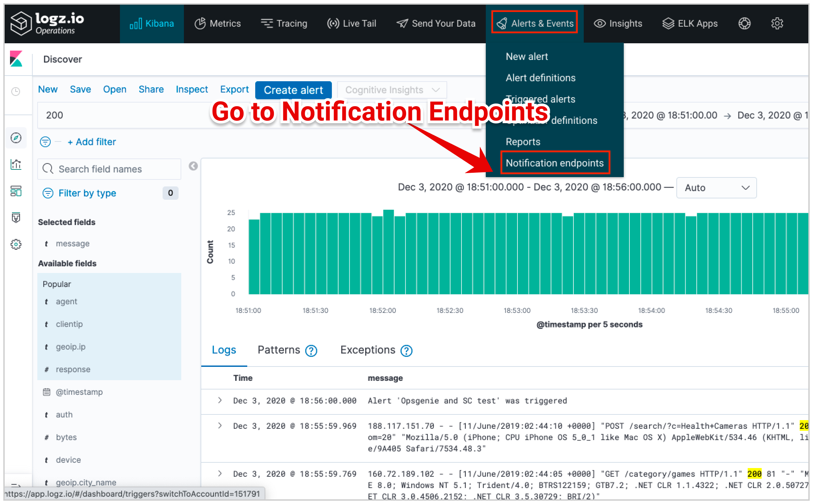The height and width of the screenshot is (504, 813).
Task: Open Send Your Data
Action: coord(436,23)
